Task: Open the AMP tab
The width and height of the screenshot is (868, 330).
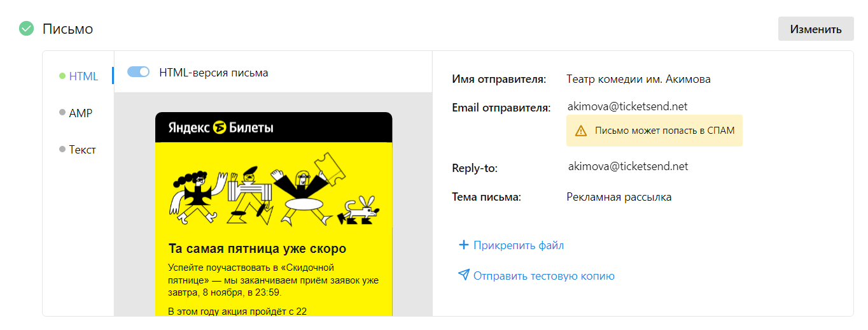Action: click(x=81, y=113)
